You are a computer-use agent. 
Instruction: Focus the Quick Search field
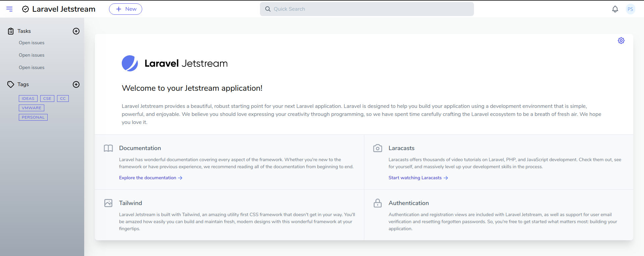point(367,9)
